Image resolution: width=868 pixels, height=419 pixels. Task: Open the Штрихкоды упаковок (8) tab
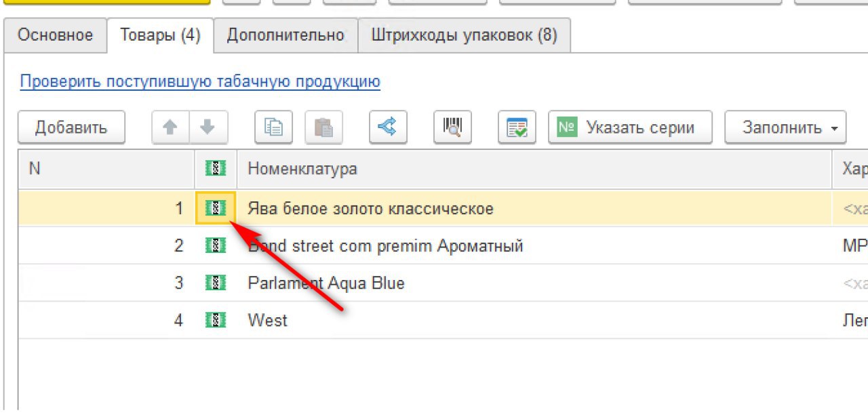coord(464,35)
